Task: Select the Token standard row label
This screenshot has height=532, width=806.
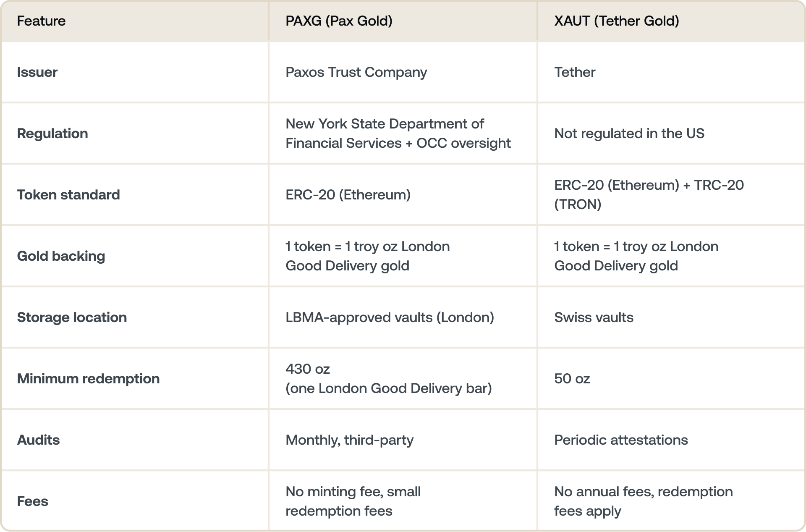Action: click(68, 195)
